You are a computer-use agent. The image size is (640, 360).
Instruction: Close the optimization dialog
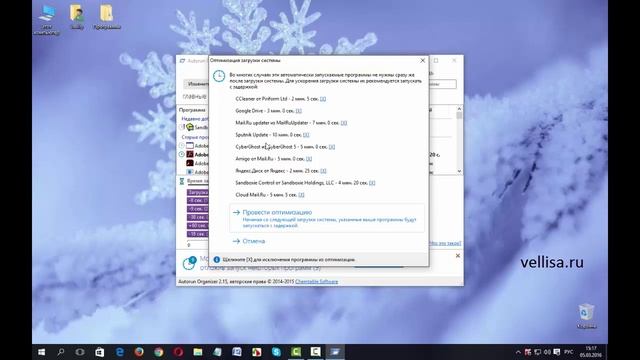(x=422, y=60)
